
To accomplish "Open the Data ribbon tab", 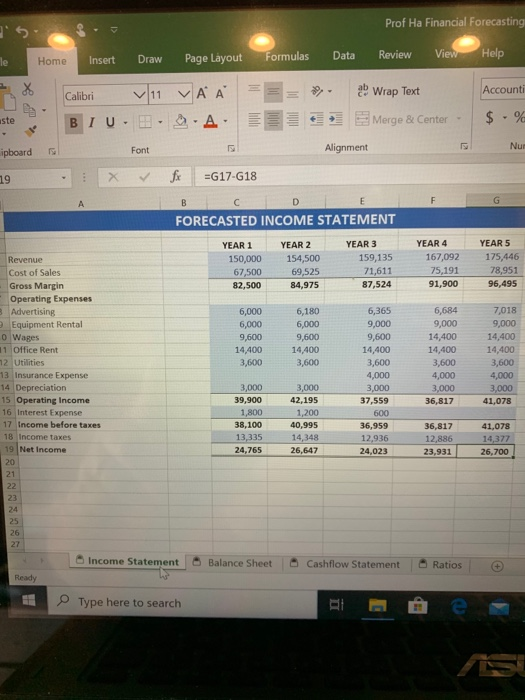I will point(344,55).
